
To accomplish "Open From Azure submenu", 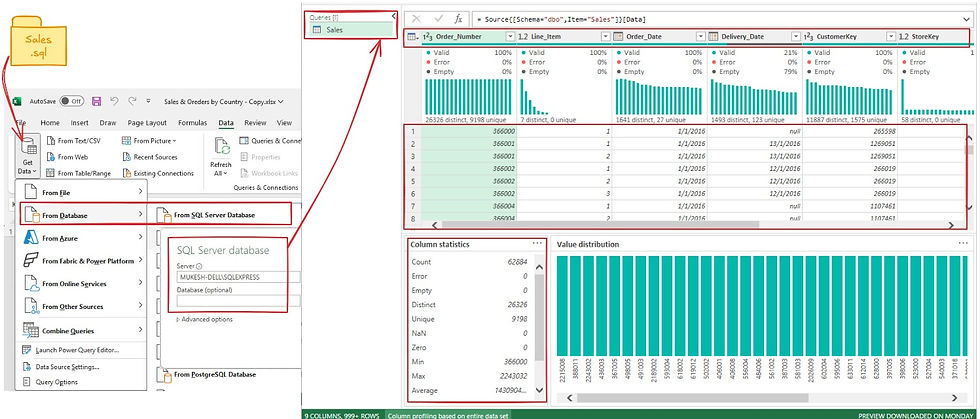I will pos(83,238).
